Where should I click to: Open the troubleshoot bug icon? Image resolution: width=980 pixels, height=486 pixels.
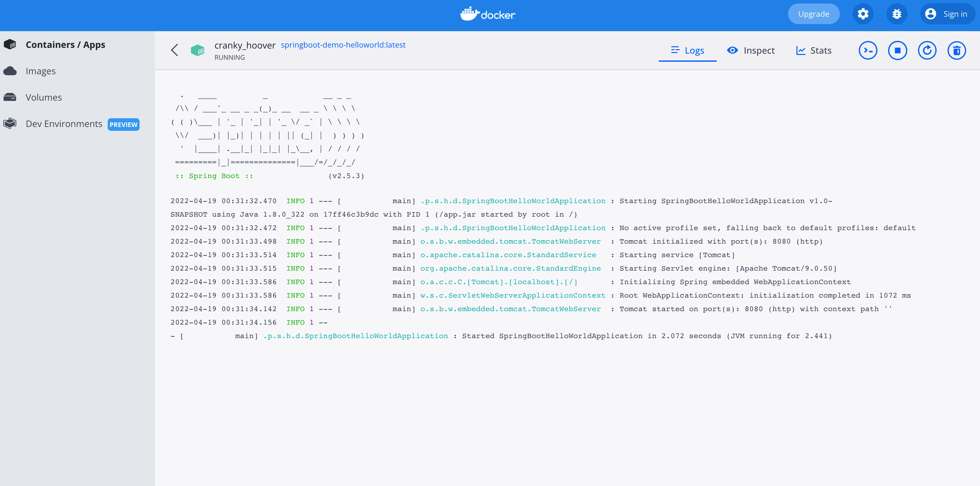[897, 14]
